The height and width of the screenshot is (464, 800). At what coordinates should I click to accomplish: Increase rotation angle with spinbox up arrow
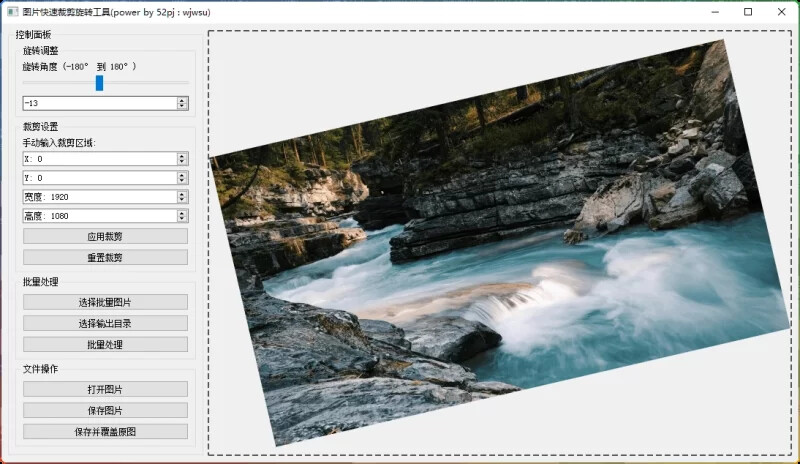click(x=182, y=100)
